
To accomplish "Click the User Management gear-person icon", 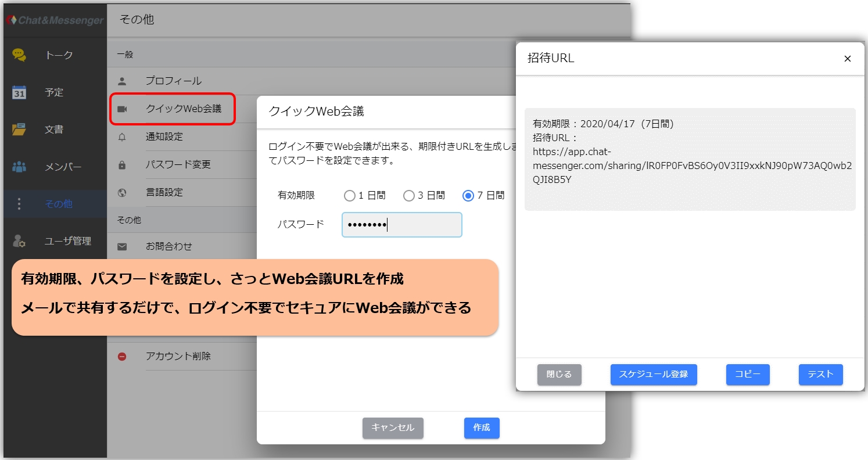I will 19,241.
